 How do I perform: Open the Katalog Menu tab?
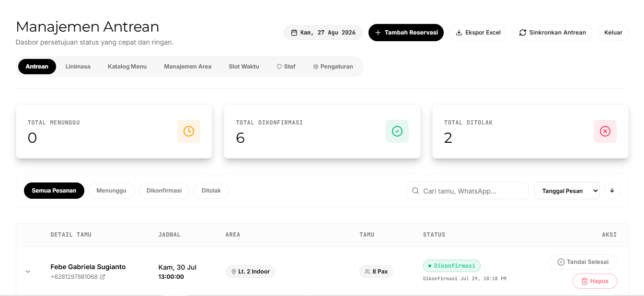coord(127,67)
